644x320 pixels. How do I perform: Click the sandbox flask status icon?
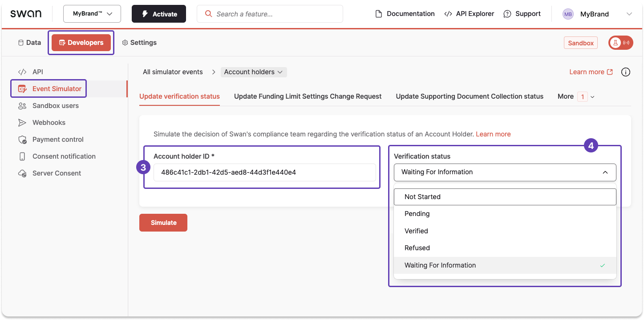(616, 42)
